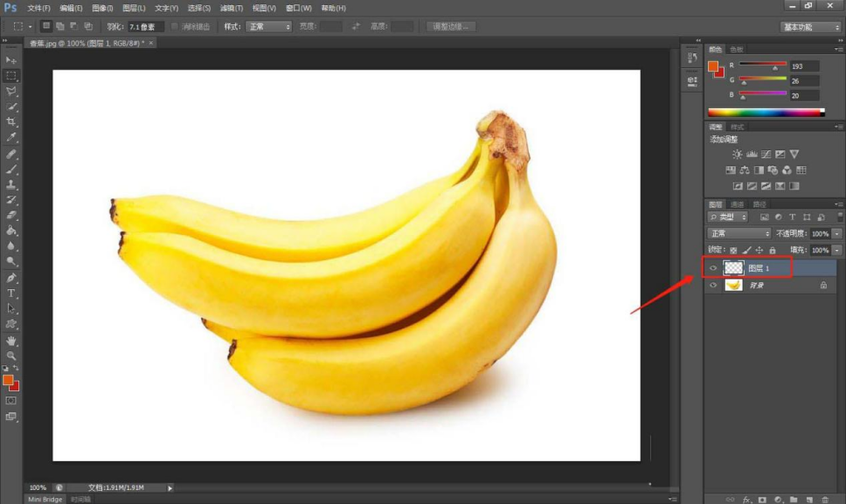Open the 样式 style dropdown in options bar
Image resolution: width=846 pixels, height=504 pixels.
268,27
